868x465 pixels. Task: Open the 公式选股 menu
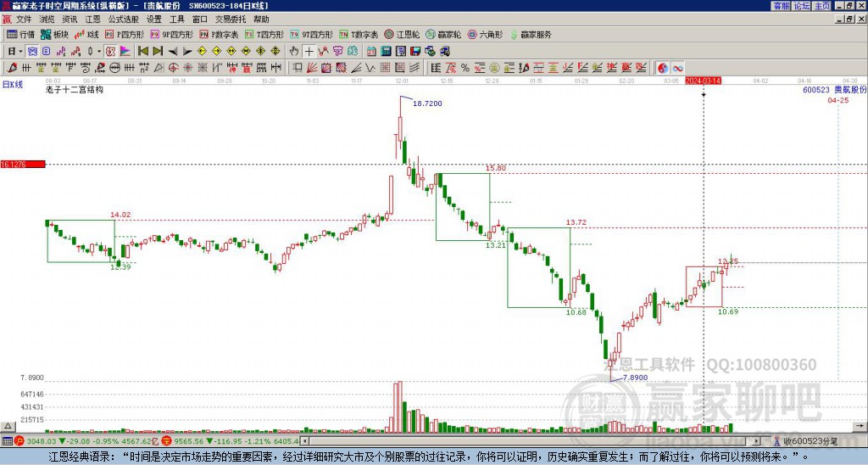123,20
